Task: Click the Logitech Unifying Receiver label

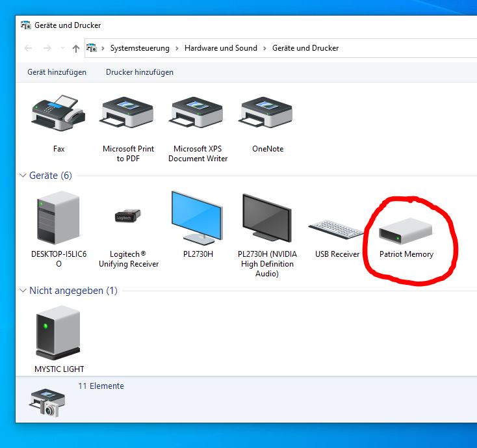Action: 129,259
